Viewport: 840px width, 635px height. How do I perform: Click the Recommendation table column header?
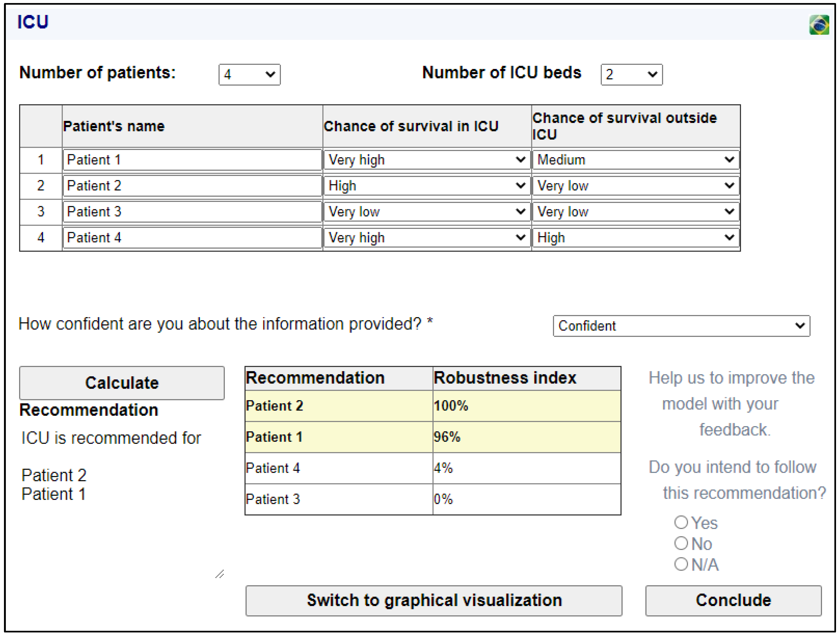tap(339, 378)
